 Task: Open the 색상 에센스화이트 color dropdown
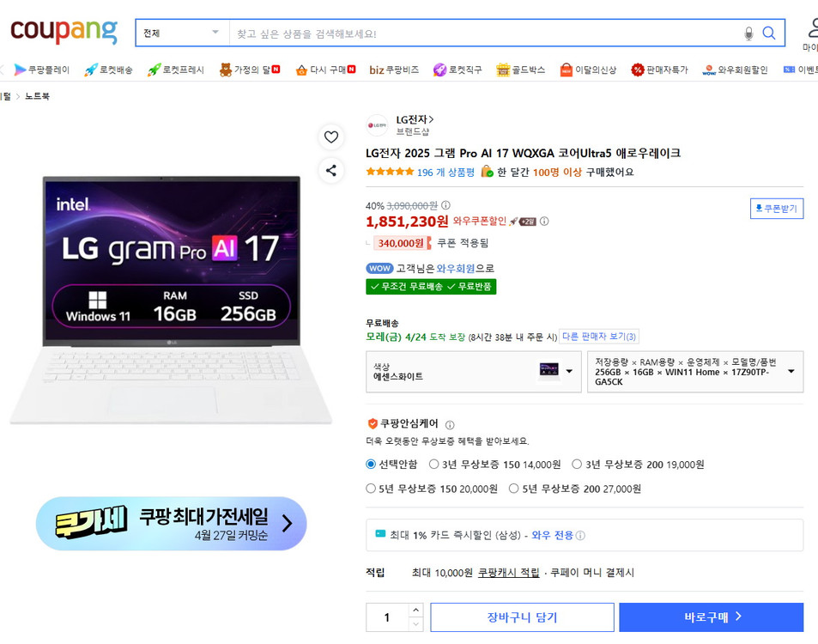pyautogui.click(x=474, y=372)
